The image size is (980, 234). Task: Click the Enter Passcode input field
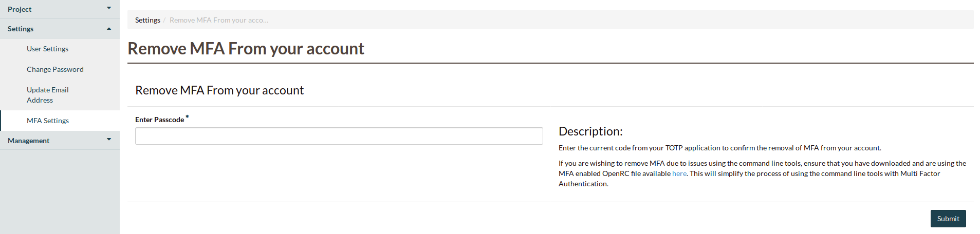coord(339,136)
